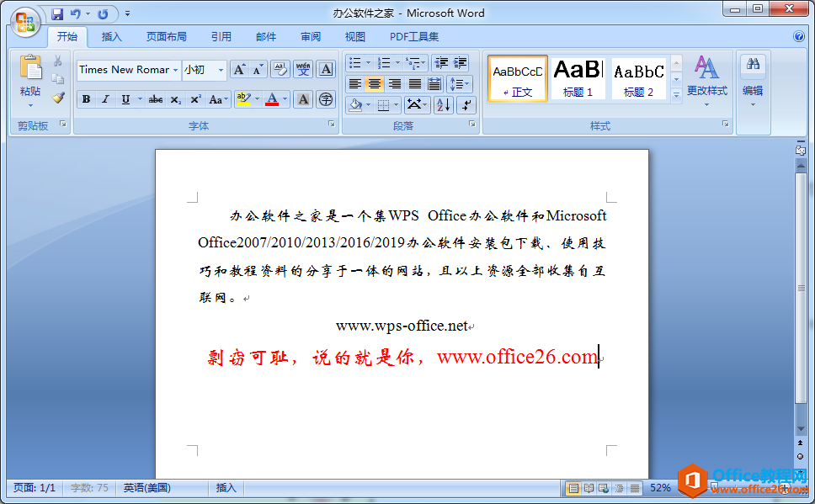Open font size dropdown

221,70
